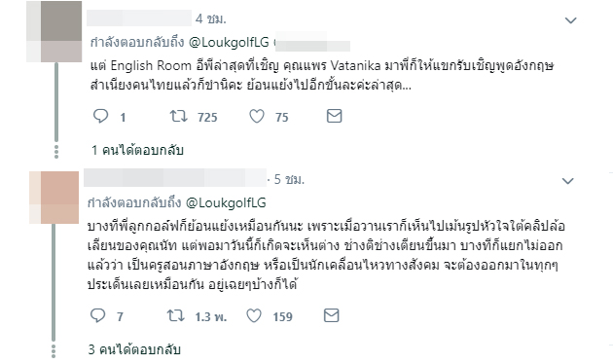Reply to the English Room tweet
The image size is (613, 364).
tap(101, 116)
